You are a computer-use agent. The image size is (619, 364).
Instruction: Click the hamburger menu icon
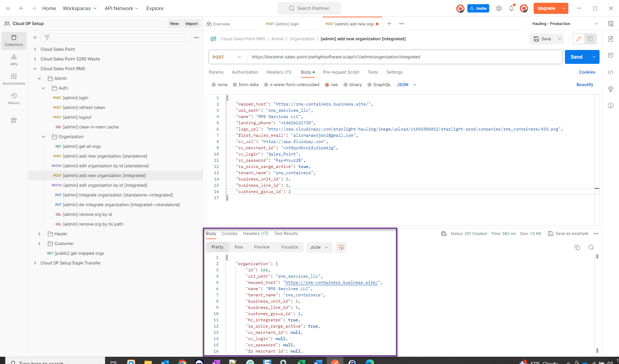coord(8,8)
